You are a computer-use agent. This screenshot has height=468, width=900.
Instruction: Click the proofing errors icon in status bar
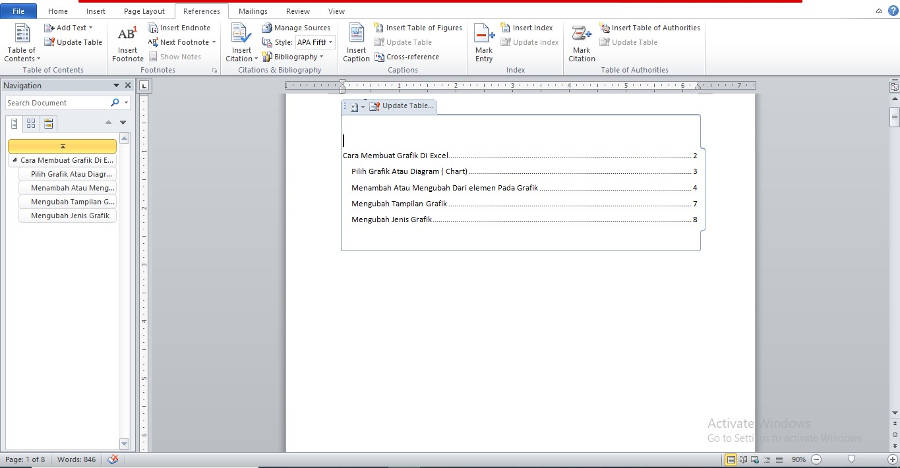pos(113,459)
